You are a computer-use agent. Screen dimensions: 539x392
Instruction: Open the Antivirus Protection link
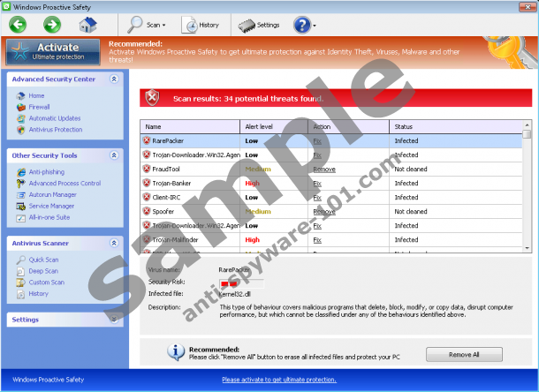(56, 130)
